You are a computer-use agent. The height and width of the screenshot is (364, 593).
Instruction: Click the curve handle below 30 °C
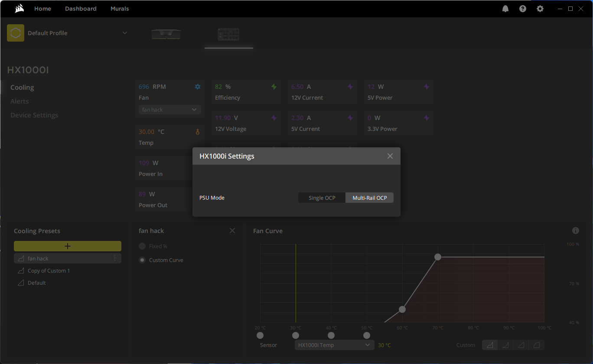(296, 335)
